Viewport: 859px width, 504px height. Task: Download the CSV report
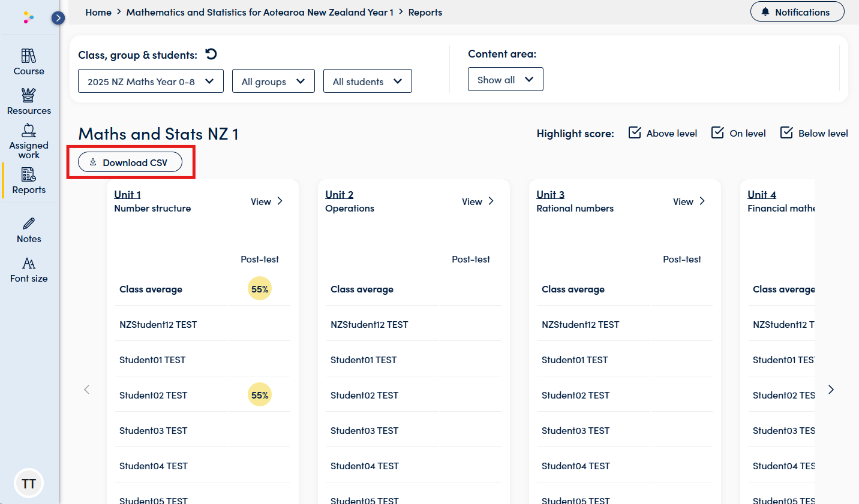(130, 162)
